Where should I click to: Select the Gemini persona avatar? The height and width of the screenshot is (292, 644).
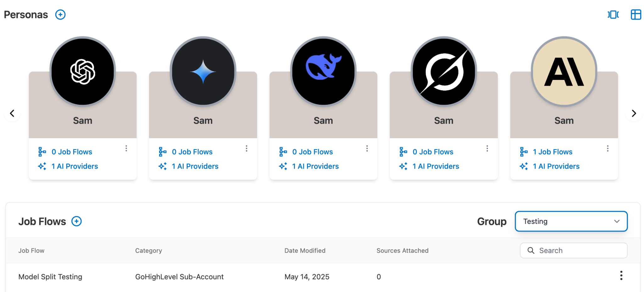[x=203, y=71]
